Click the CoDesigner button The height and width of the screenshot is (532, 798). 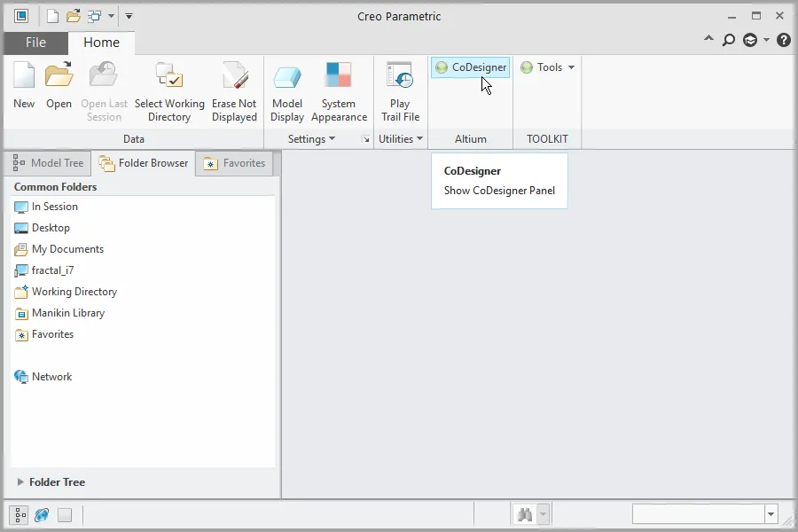coord(470,67)
